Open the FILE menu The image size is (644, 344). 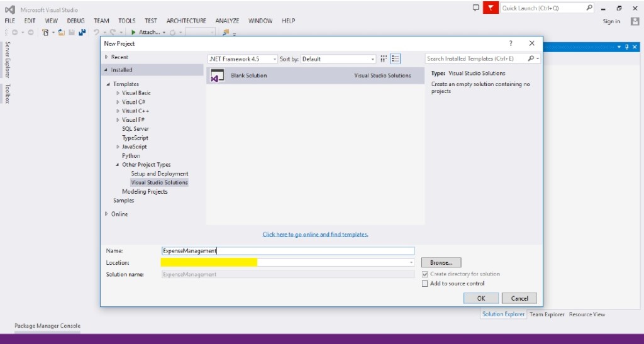9,21
